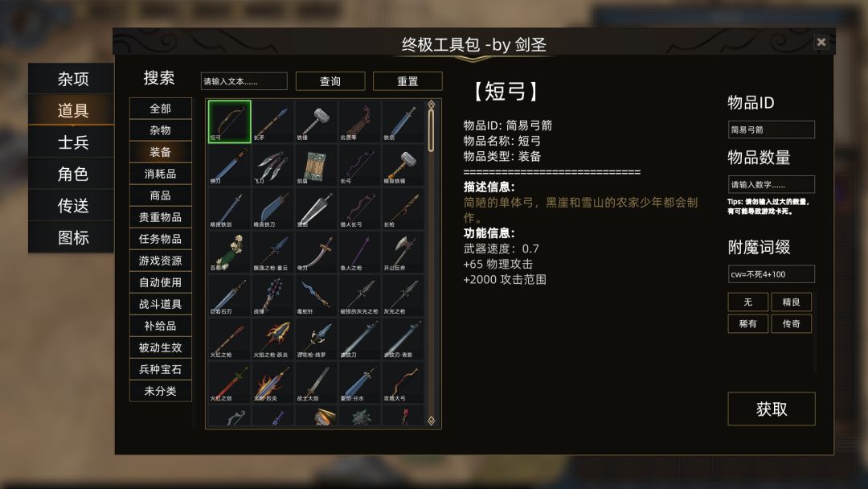Viewport: 868px width, 489px height.
Task: Click the 开山巨斧 axe icon
Action: coord(403,252)
